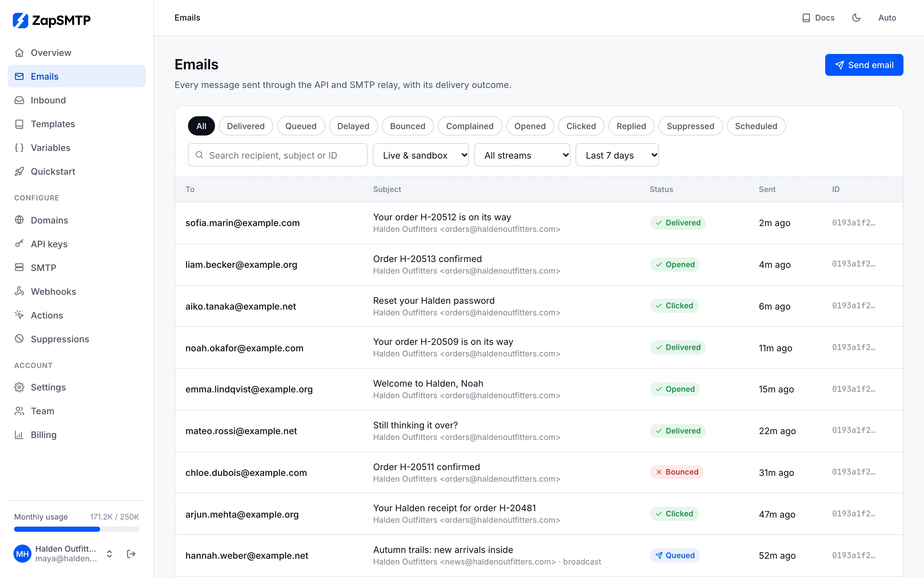924x578 pixels.
Task: Click the Bounced status badge for chloe.dubois
Action: point(677,472)
